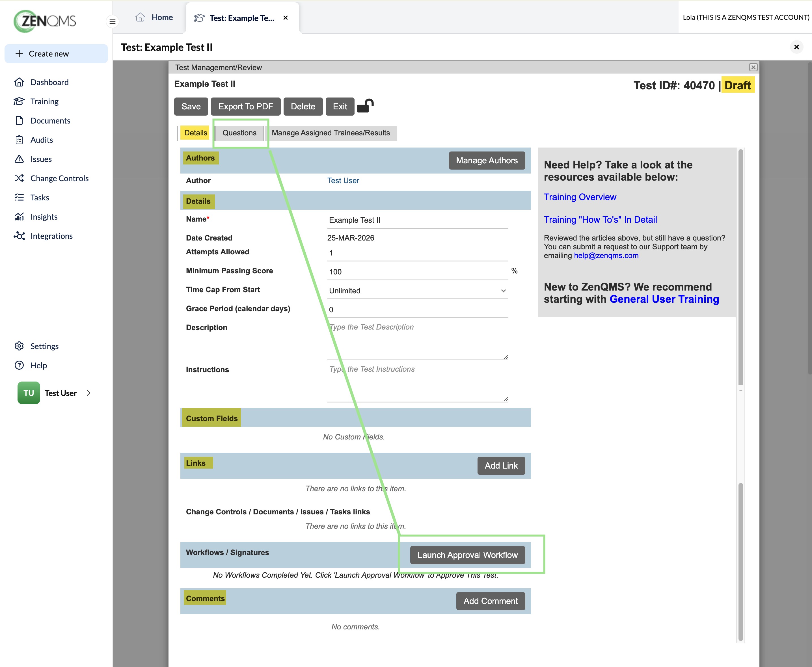This screenshot has width=812, height=667.
Task: Click Manage Authors button
Action: pyautogui.click(x=487, y=160)
